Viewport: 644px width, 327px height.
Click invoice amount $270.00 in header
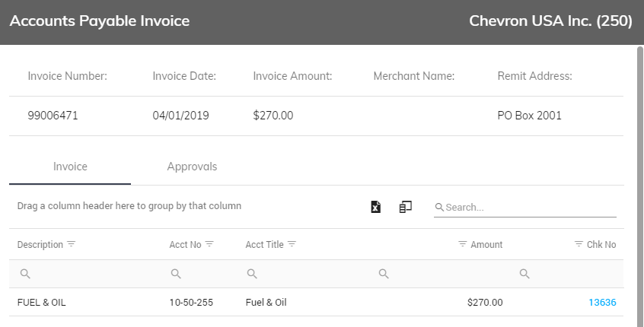click(273, 116)
